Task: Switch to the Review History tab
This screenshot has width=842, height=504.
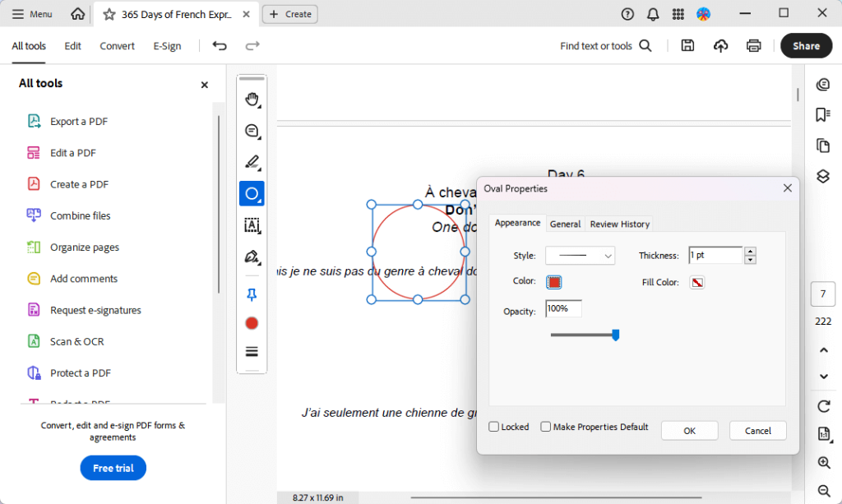Action: click(x=619, y=223)
